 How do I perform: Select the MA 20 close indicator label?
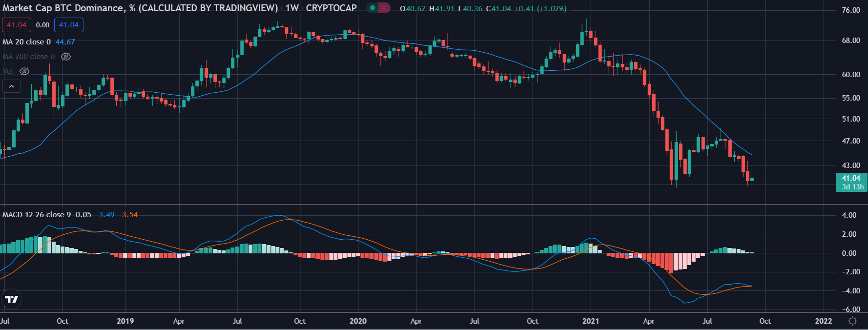point(26,42)
